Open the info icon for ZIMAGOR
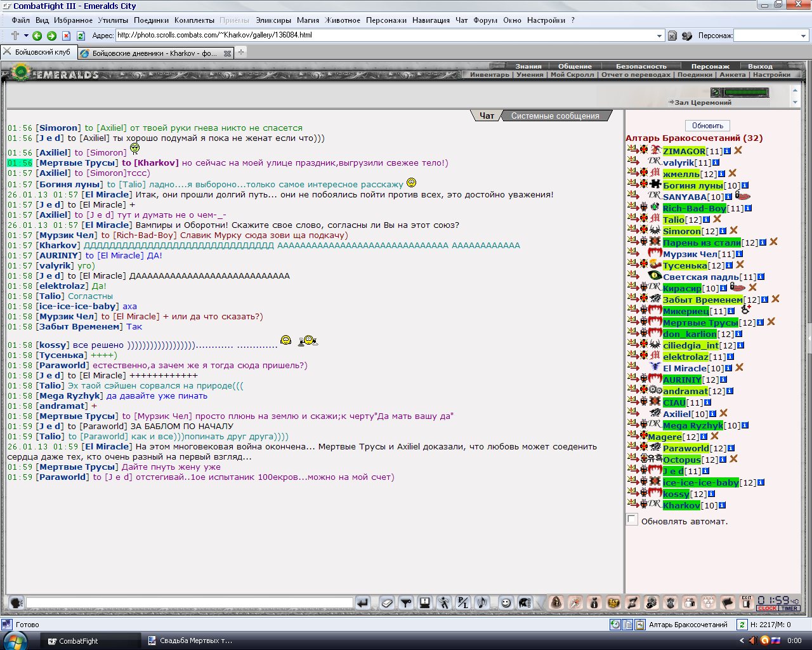This screenshot has height=650, width=812. pyautogui.click(x=727, y=151)
